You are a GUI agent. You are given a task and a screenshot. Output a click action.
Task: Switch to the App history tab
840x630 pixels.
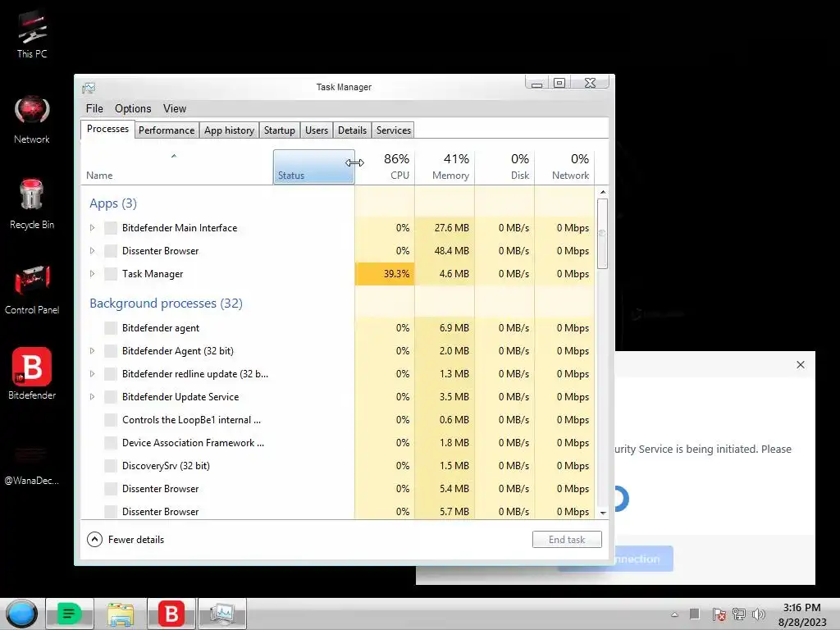pyautogui.click(x=230, y=130)
